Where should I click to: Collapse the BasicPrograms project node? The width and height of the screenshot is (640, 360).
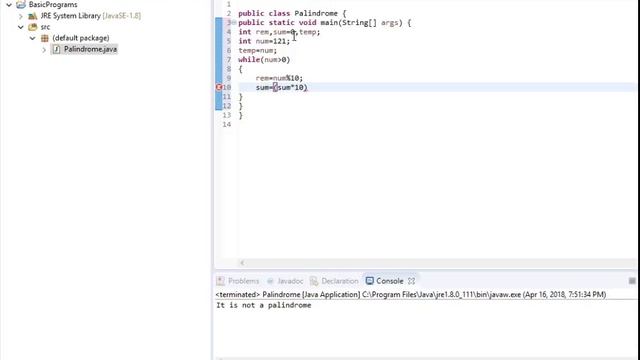point(9,5)
